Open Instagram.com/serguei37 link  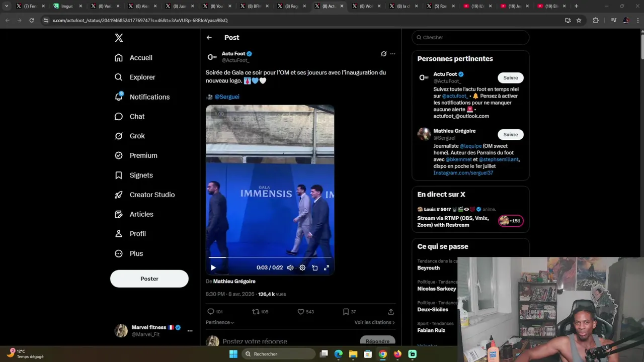point(463,173)
